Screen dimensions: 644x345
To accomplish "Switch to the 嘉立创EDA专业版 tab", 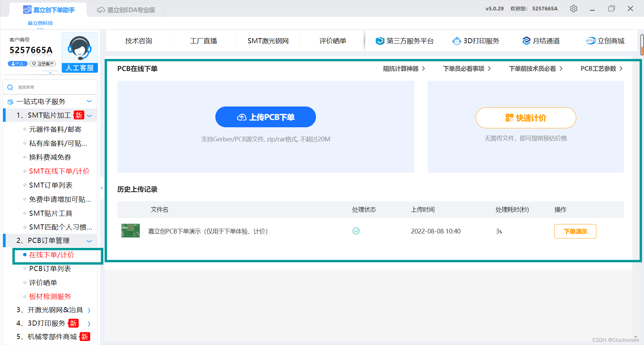I will (126, 10).
